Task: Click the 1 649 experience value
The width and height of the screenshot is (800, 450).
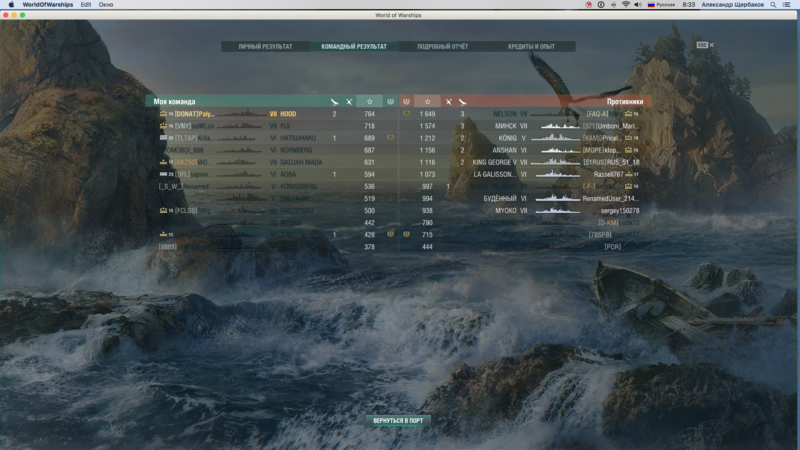Action: click(428, 114)
